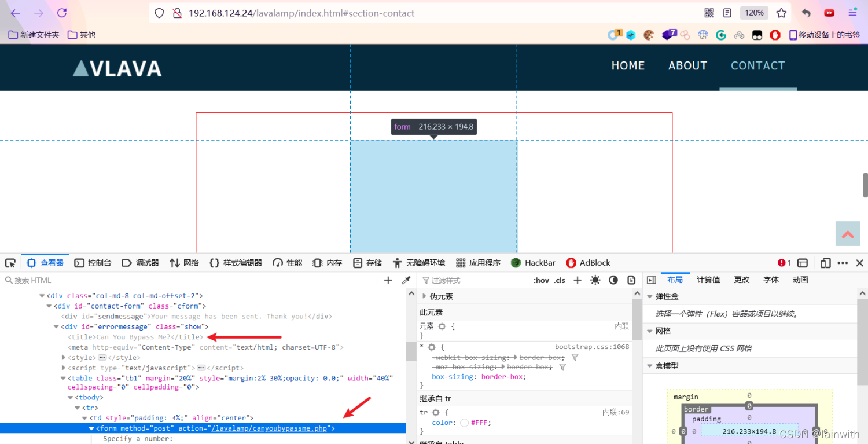Screen dimensions: 868x444
Task: Click the purple stacked extension icon with badge 7
Action: coord(669,35)
